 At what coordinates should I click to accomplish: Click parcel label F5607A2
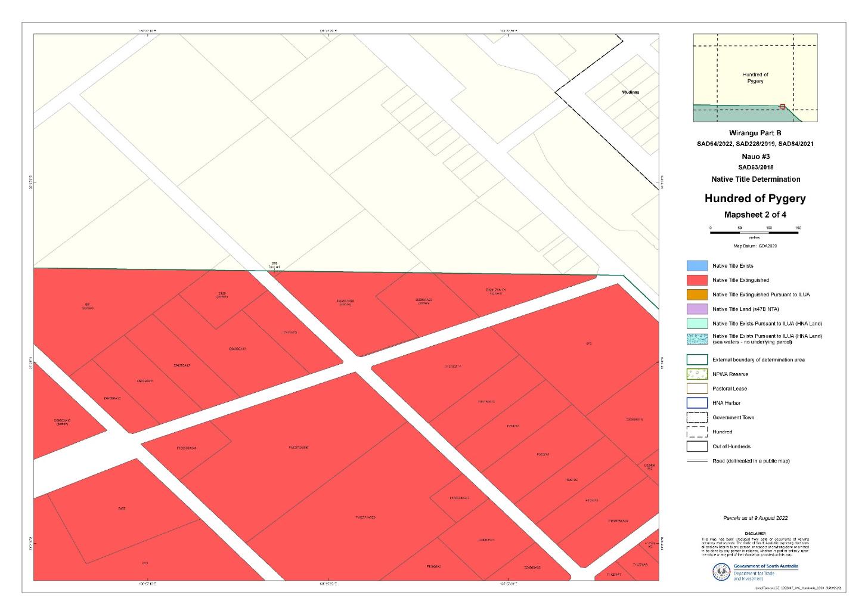[x=571, y=480]
